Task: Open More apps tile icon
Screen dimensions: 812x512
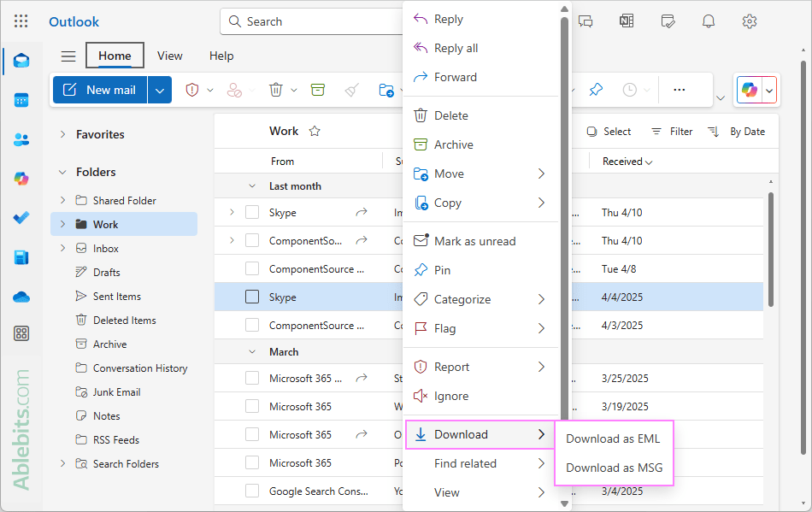Action: pos(21,333)
